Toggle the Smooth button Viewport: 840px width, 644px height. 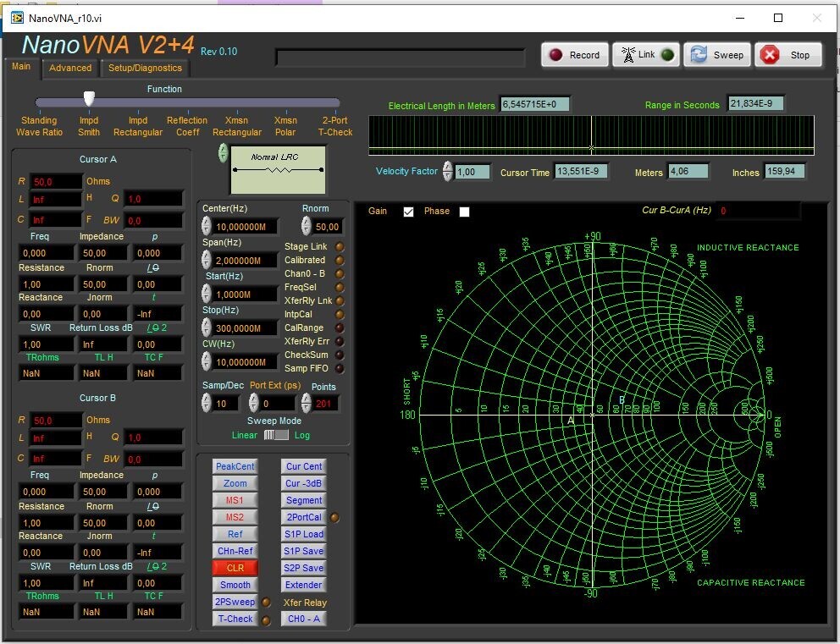(x=235, y=585)
